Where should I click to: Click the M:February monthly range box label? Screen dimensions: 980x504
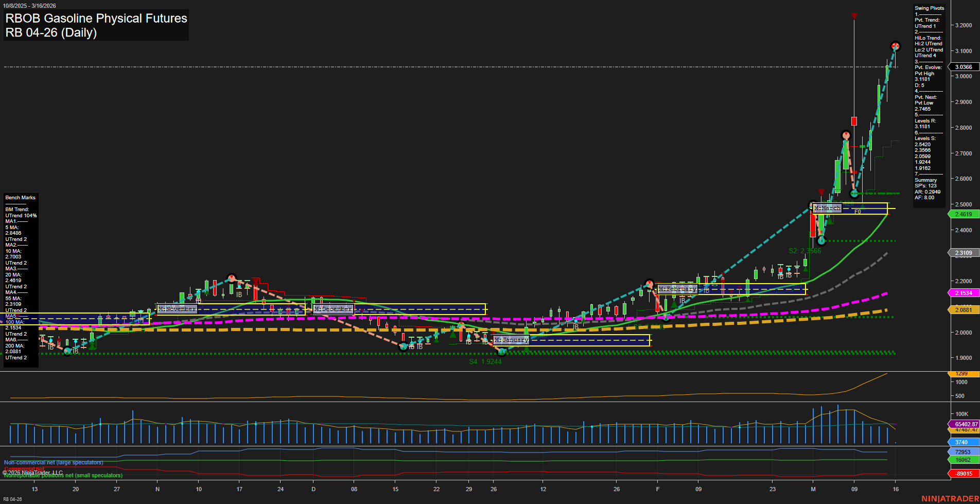coord(677,289)
